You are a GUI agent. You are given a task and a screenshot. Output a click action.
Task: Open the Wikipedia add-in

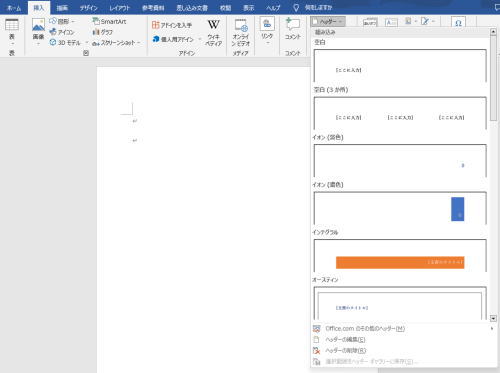point(213,33)
